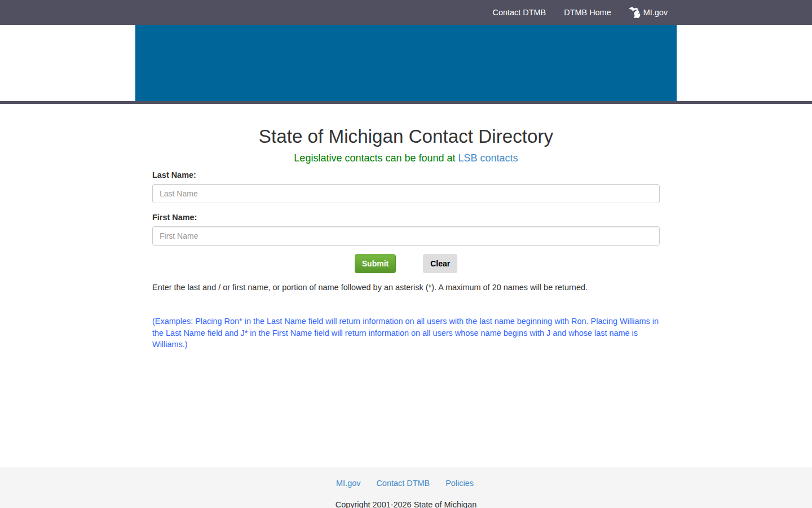812x508 pixels.
Task: Focus the First Name input field
Action: (x=406, y=236)
